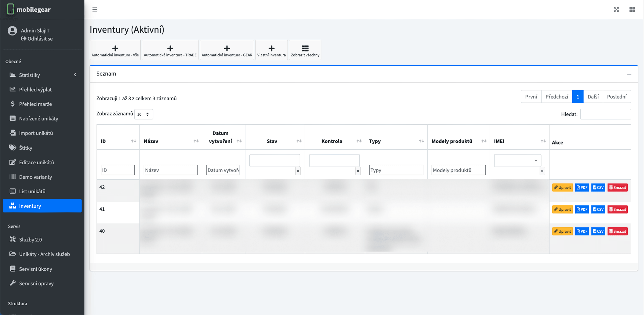Viewport: 644px width, 315px height.
Task: Click Smazat for inventory 40
Action: point(617,231)
